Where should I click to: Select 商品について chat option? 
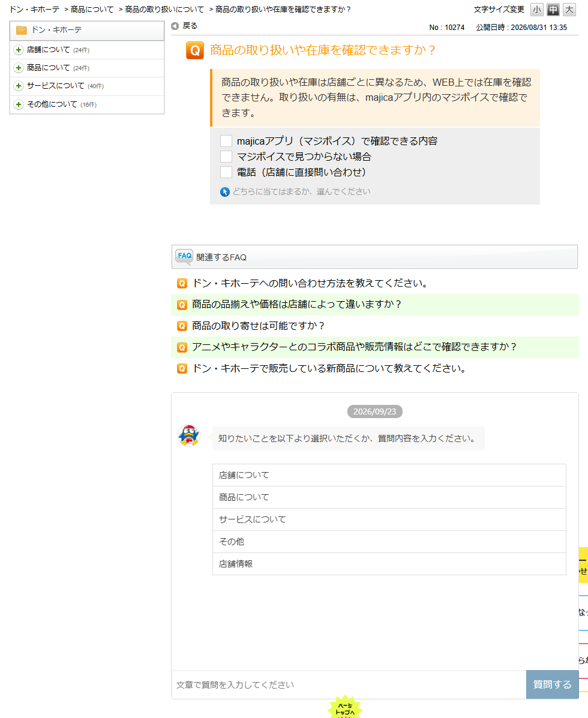tap(389, 497)
